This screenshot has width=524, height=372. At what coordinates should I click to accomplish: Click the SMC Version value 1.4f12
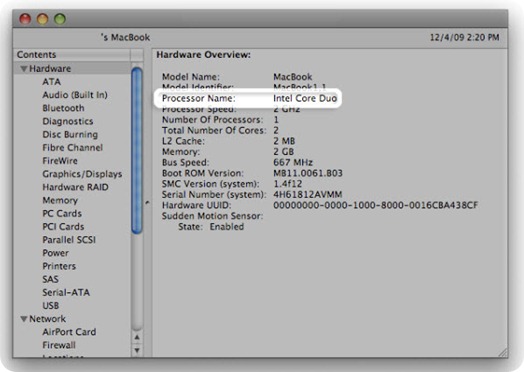(x=288, y=184)
